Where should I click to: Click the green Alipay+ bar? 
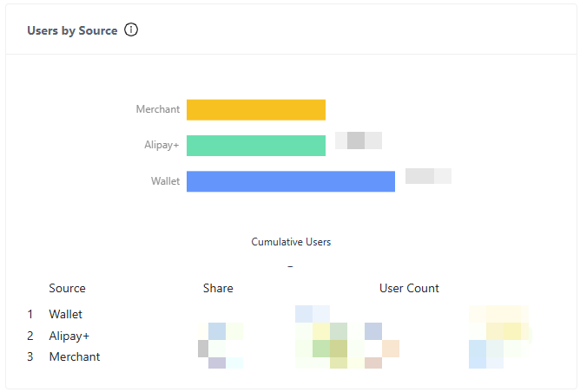click(x=256, y=146)
